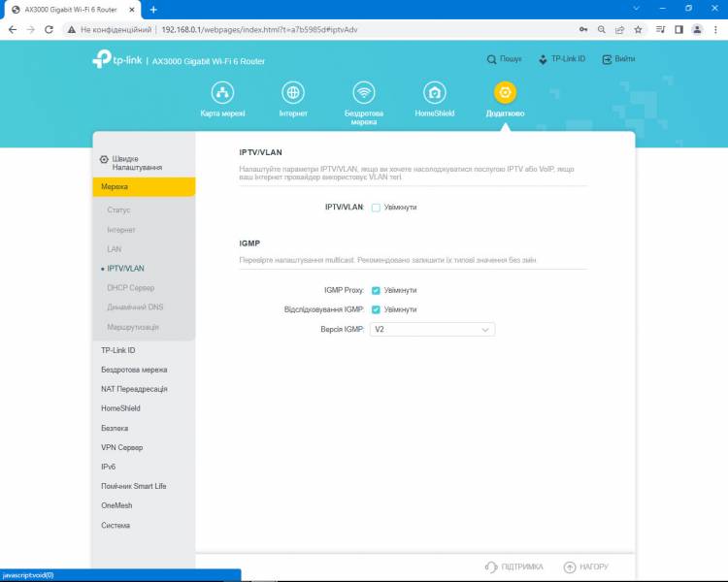The image size is (728, 582).
Task: Open the Chrome three-dot menu
Action: click(715, 30)
